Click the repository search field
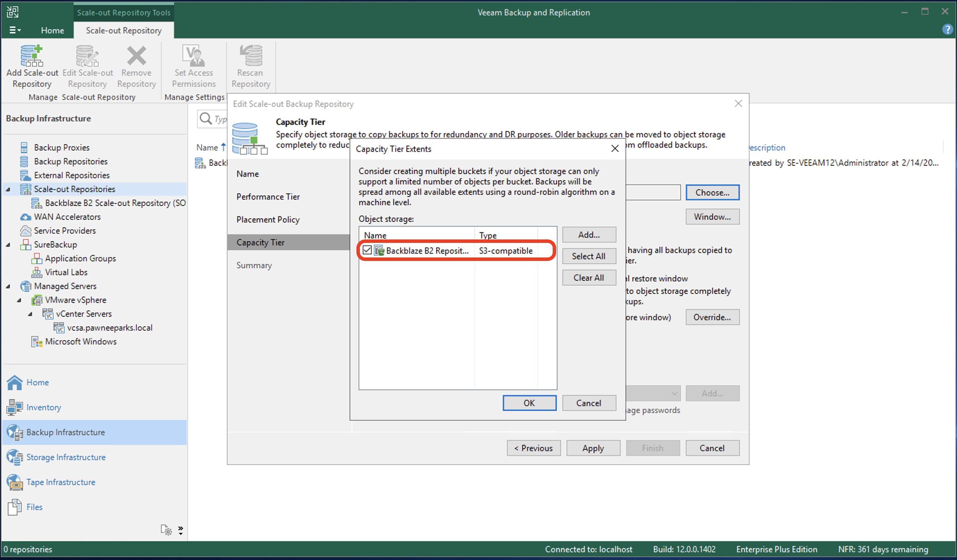 213,119
